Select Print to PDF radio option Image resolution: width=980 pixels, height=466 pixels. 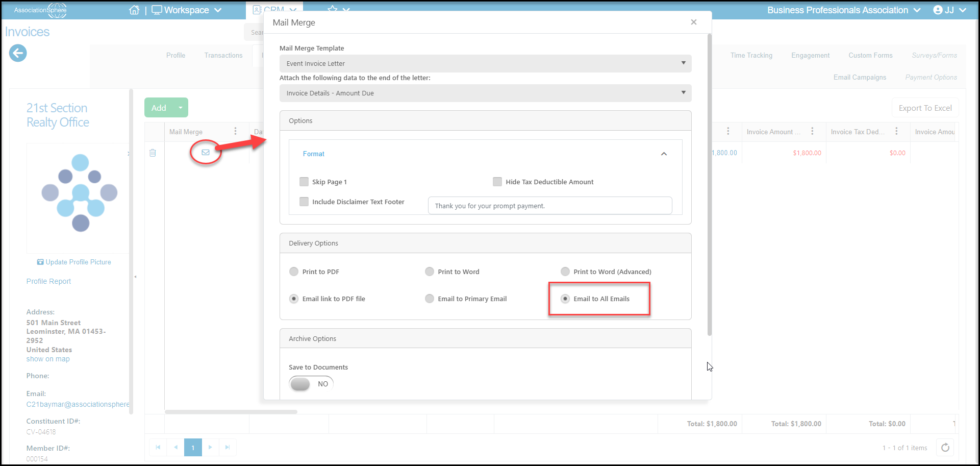pos(294,272)
